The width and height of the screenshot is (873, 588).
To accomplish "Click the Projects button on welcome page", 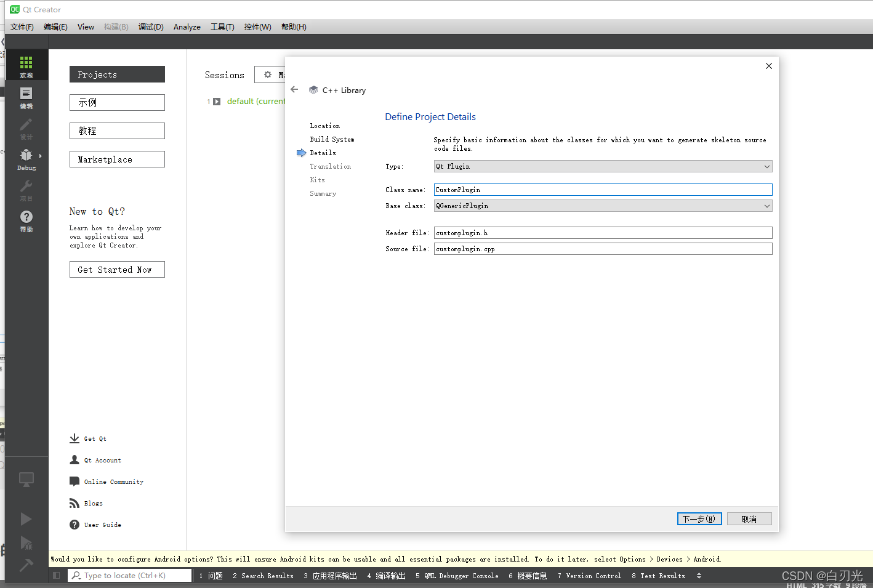I will click(117, 74).
